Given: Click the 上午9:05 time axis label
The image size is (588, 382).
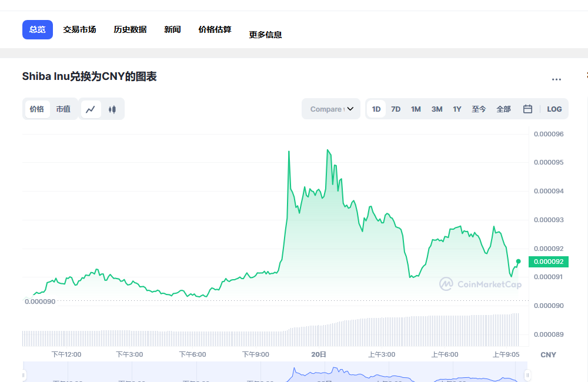Looking at the screenshot, I should point(506,354).
